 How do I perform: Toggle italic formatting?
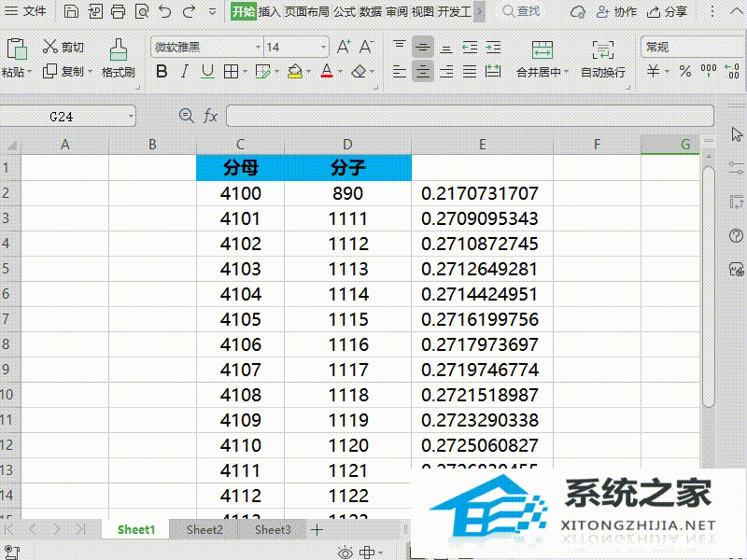click(185, 71)
